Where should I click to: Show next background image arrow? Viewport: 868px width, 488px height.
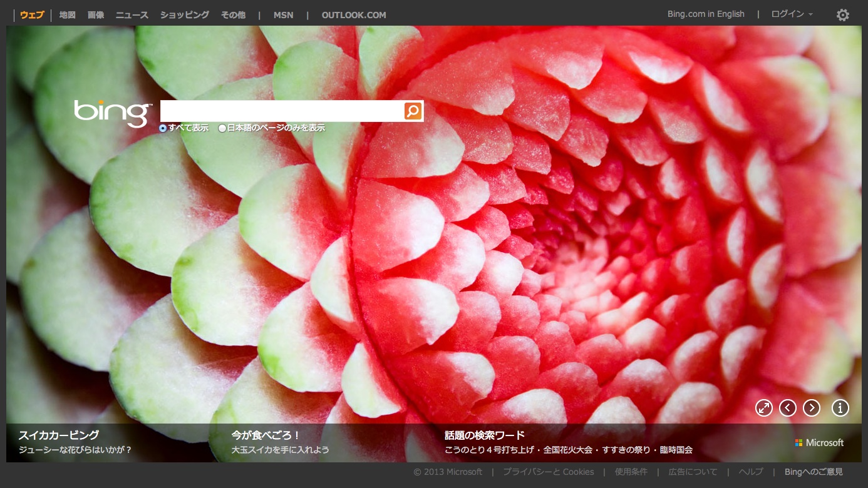(x=812, y=408)
